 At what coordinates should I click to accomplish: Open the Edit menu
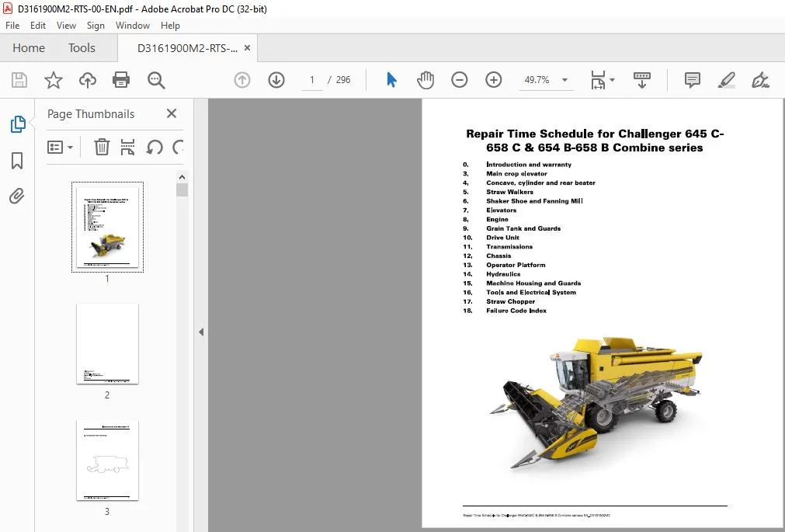pos(37,26)
